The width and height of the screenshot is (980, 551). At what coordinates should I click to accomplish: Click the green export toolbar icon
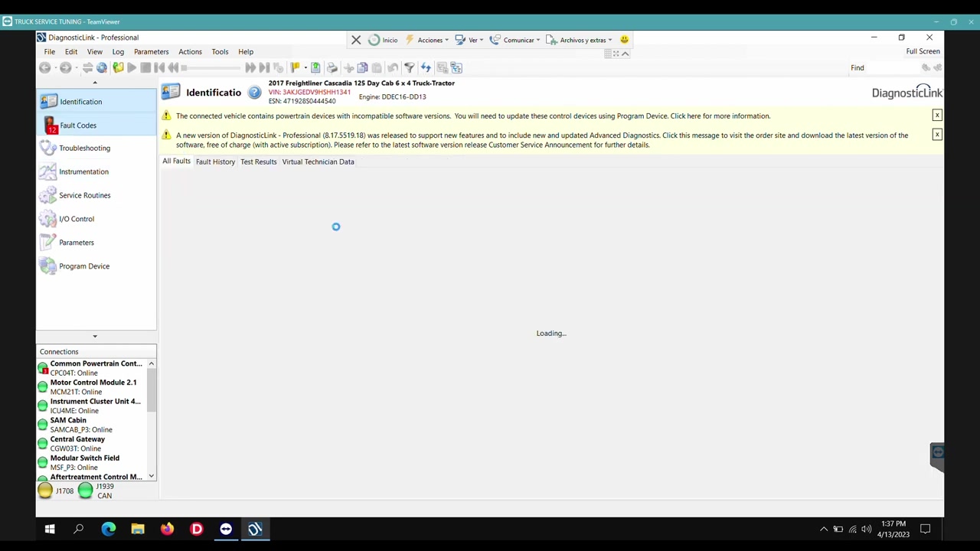(315, 68)
